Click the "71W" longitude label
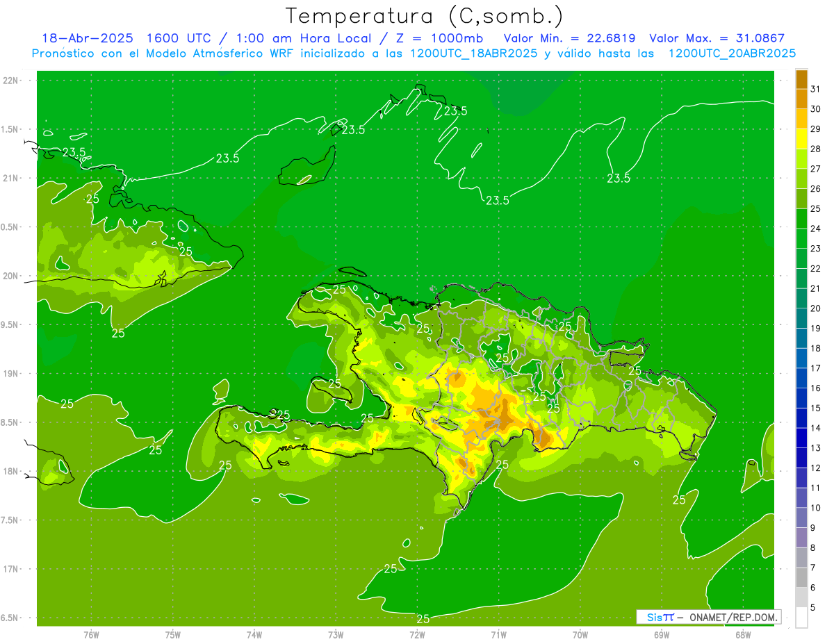 [498, 635]
